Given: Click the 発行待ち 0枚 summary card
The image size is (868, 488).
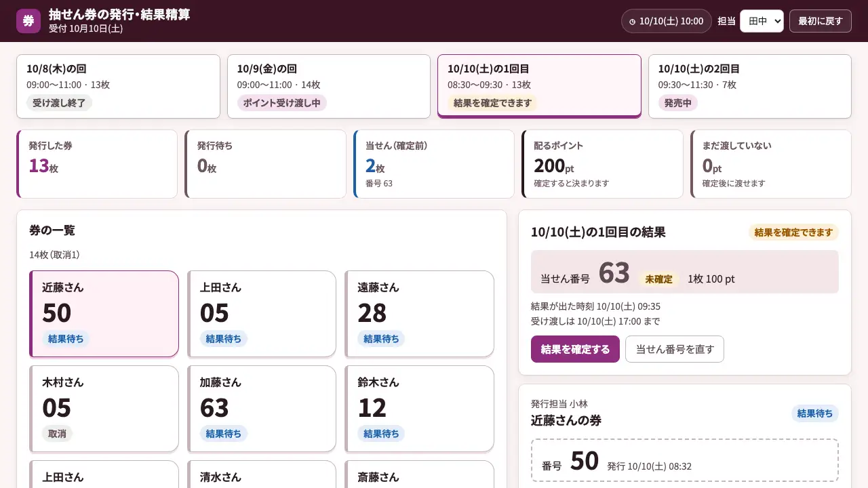Looking at the screenshot, I should tap(265, 164).
